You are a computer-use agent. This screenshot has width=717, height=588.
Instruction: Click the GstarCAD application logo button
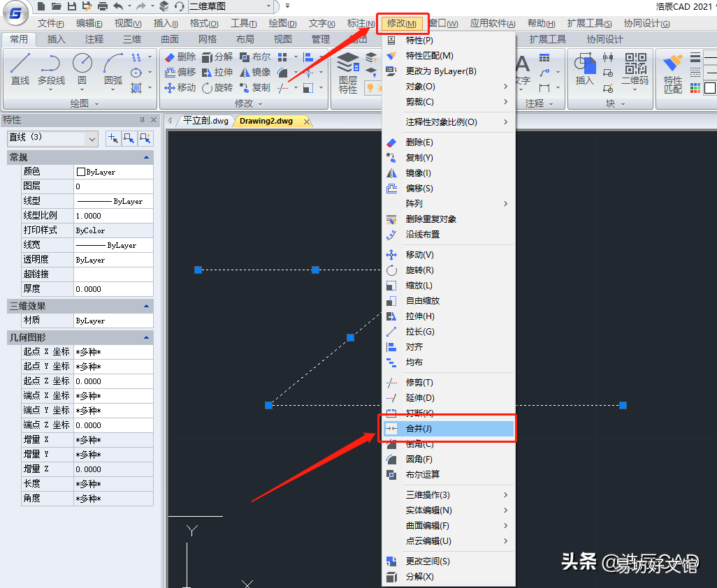[x=15, y=14]
